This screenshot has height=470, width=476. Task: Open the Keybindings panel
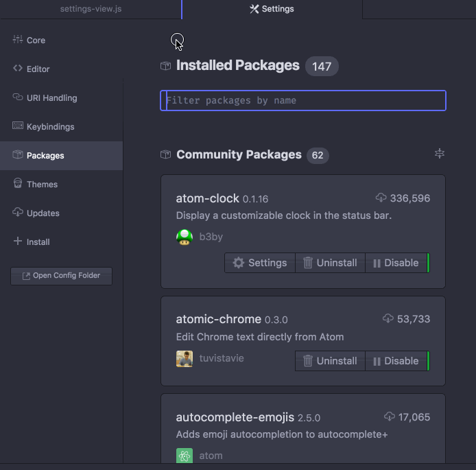61,127
